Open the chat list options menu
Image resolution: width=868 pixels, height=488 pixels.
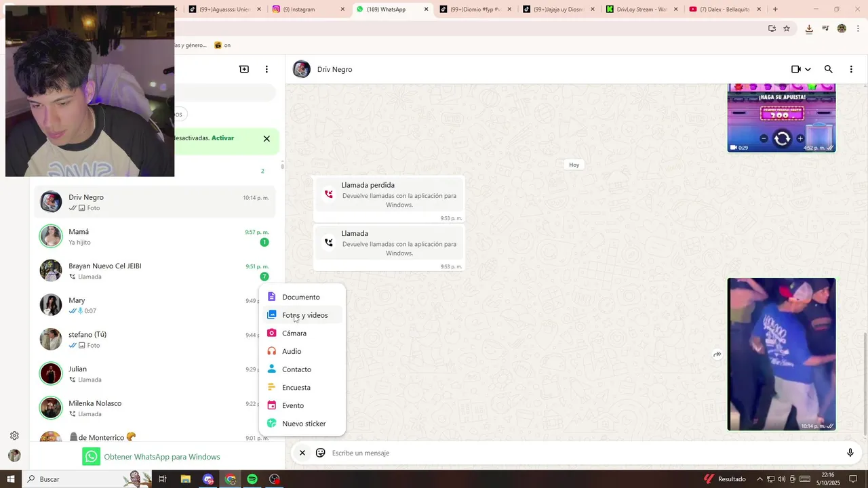tap(267, 69)
